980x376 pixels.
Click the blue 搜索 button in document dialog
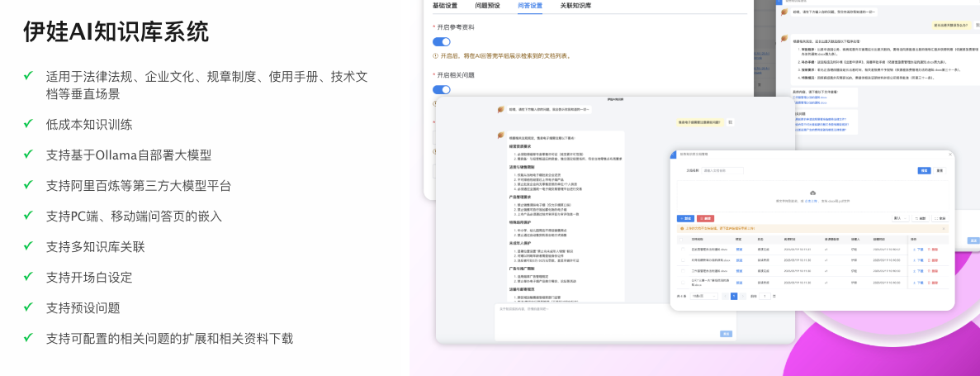924,170
